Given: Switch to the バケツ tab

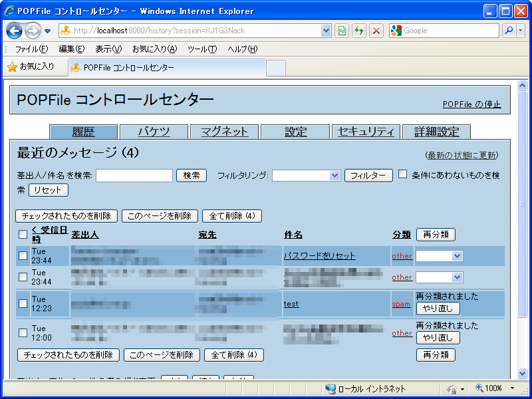Looking at the screenshot, I should pos(154,132).
